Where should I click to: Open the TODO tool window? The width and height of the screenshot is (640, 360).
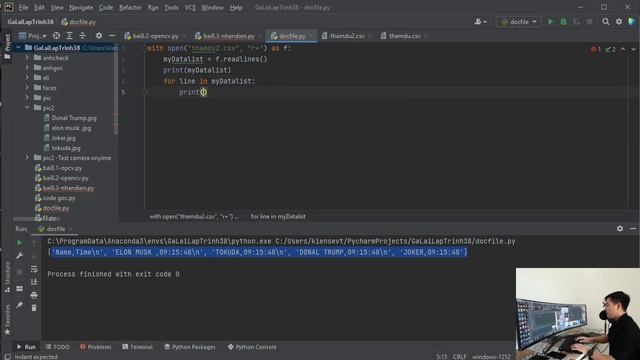tap(57, 347)
